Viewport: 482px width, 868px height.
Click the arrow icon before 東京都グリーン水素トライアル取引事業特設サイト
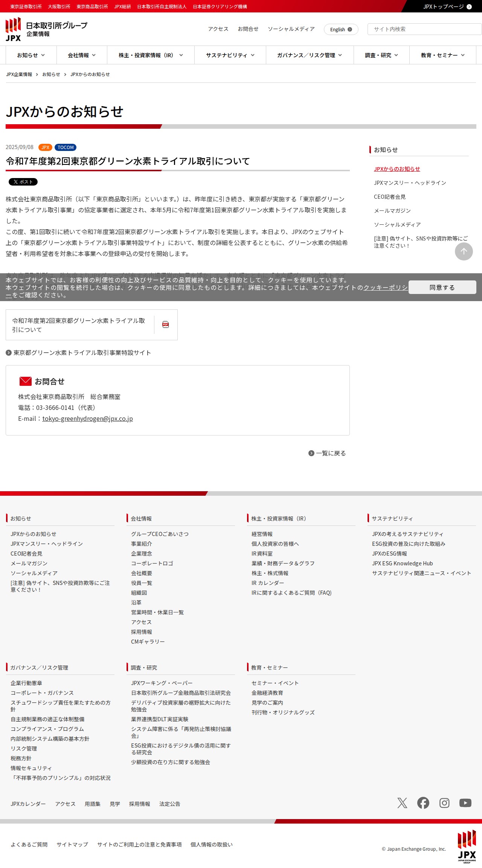pos(9,353)
